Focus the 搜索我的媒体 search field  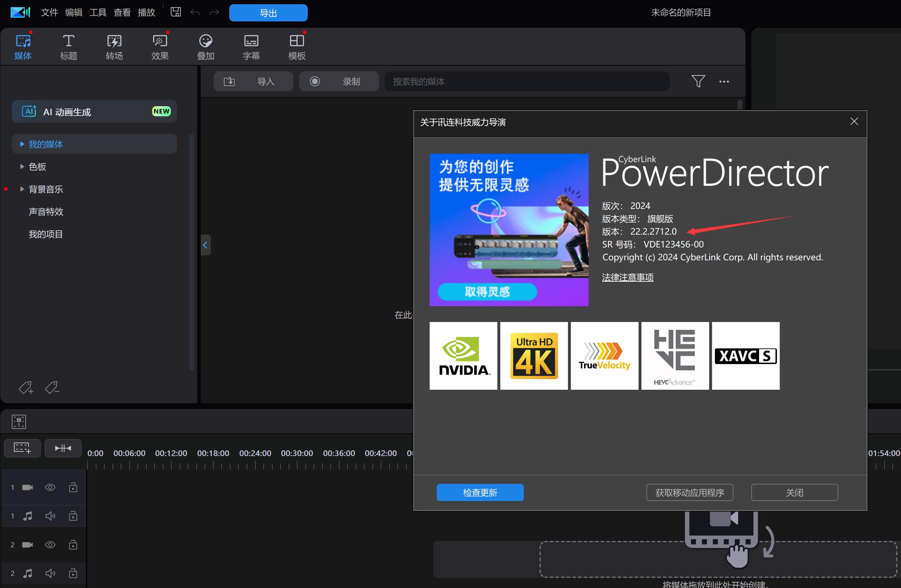click(527, 81)
